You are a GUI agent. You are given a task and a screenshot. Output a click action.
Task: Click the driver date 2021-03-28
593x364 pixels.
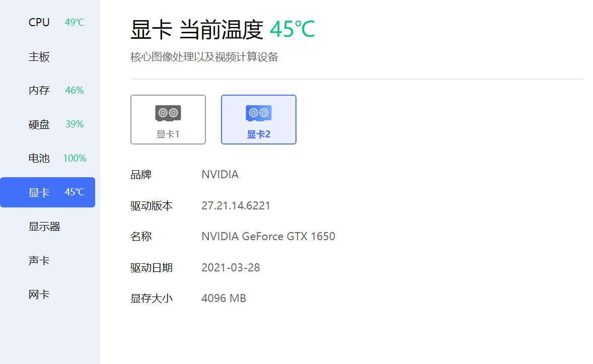(x=231, y=267)
